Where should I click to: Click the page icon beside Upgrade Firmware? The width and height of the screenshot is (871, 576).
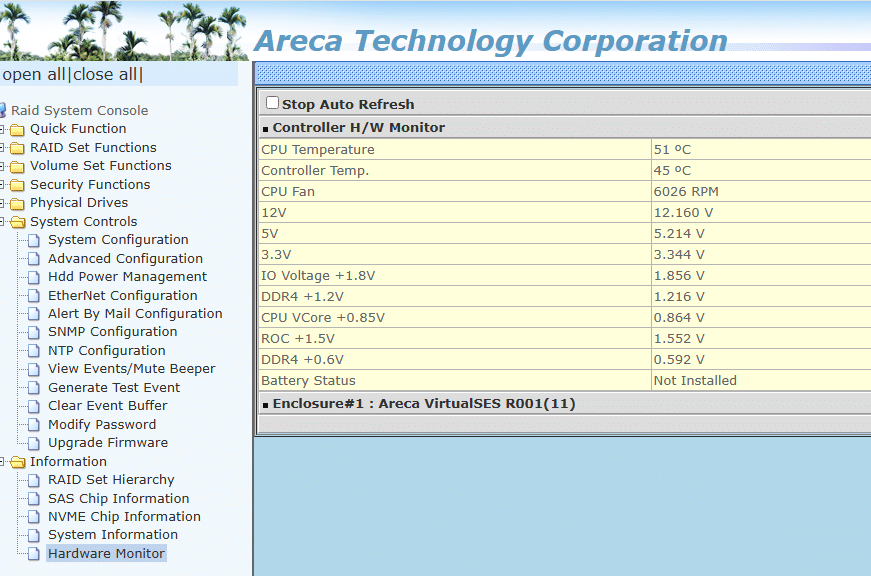pyautogui.click(x=35, y=443)
